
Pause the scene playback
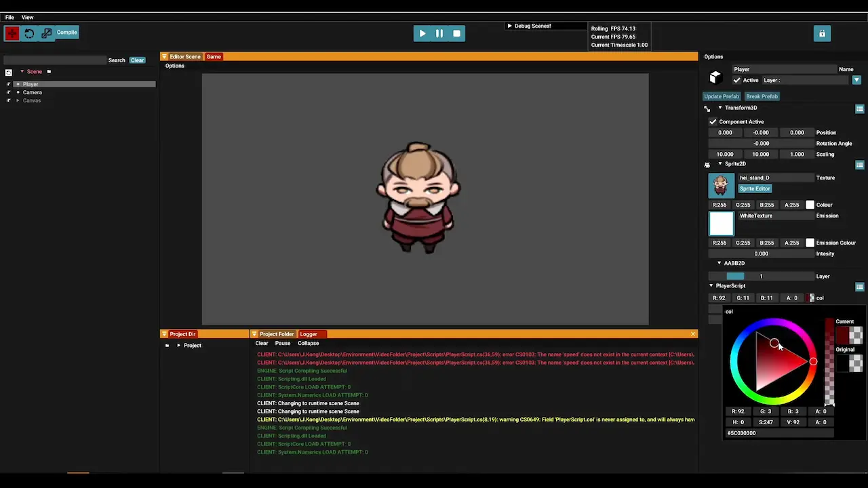point(439,33)
